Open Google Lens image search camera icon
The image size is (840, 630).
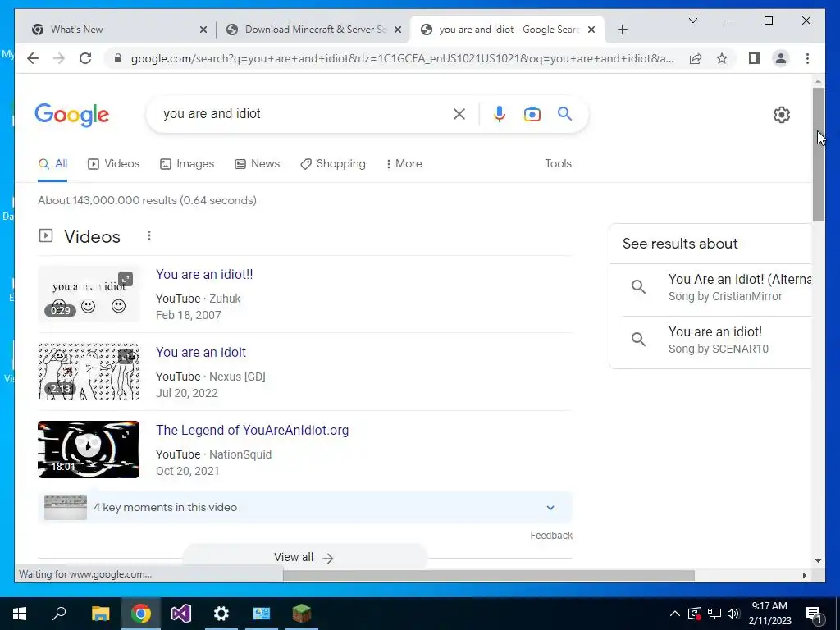click(532, 114)
